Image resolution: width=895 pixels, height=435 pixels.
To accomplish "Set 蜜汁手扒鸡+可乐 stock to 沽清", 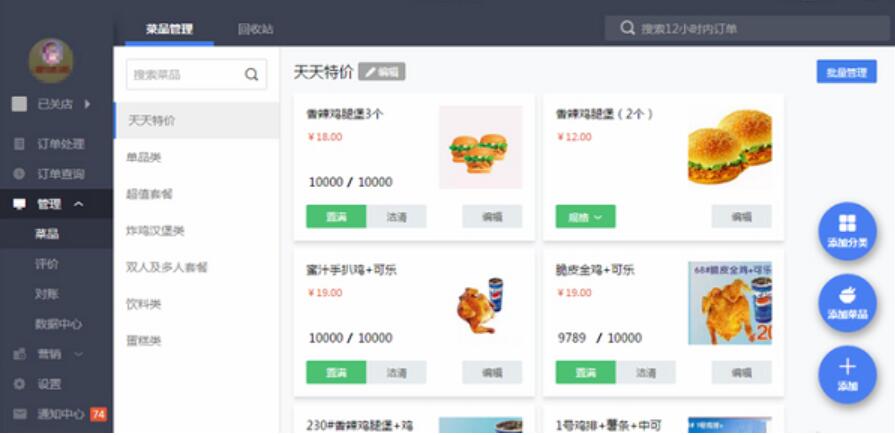I will 396,372.
